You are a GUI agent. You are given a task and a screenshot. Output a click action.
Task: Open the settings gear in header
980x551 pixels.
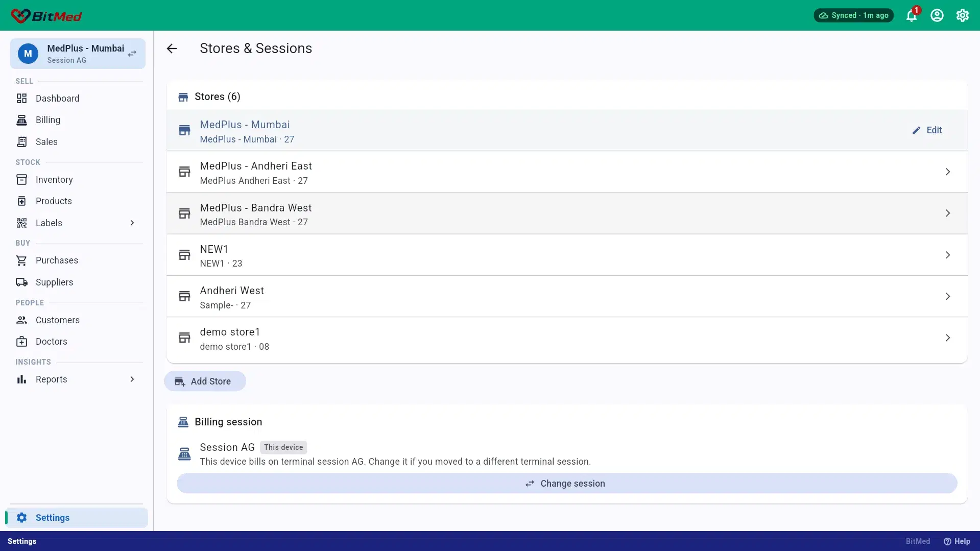tap(963, 15)
